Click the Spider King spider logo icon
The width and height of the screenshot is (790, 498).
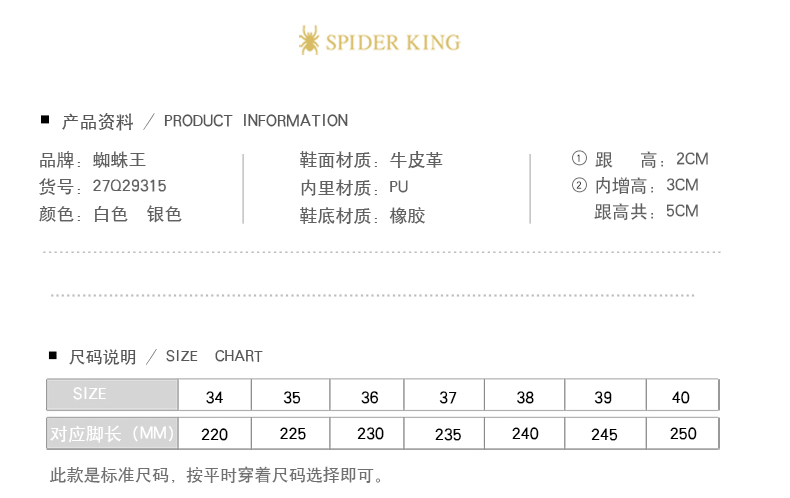(309, 41)
